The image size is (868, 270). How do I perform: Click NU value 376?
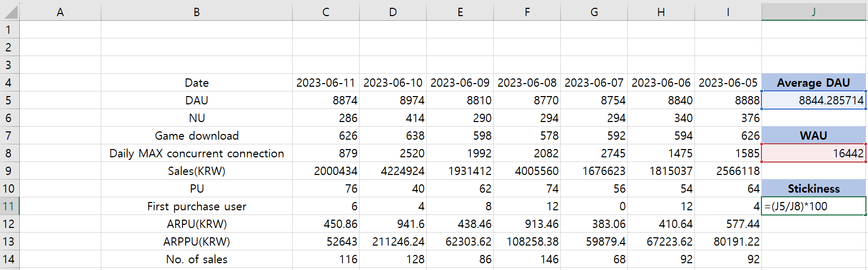coord(728,118)
